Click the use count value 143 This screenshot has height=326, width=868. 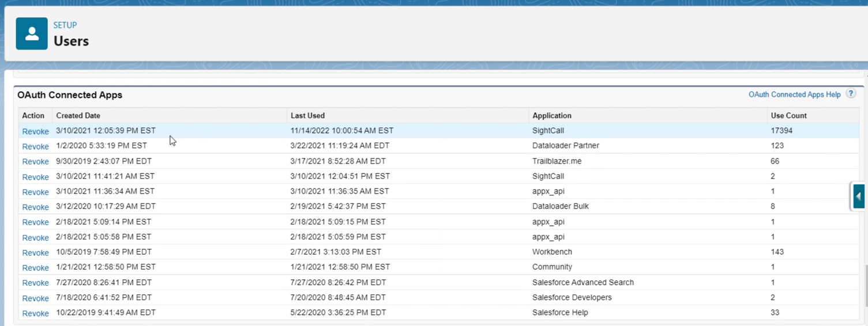(x=777, y=252)
